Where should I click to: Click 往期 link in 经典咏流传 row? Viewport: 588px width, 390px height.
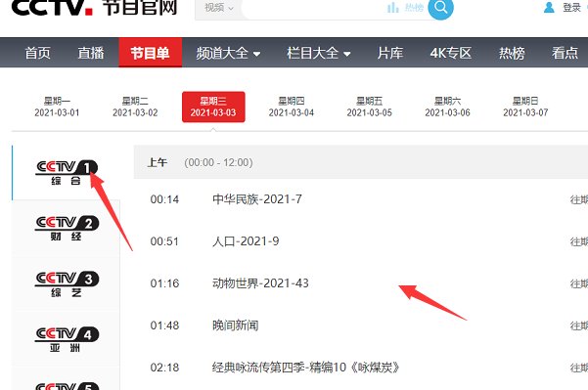579,368
